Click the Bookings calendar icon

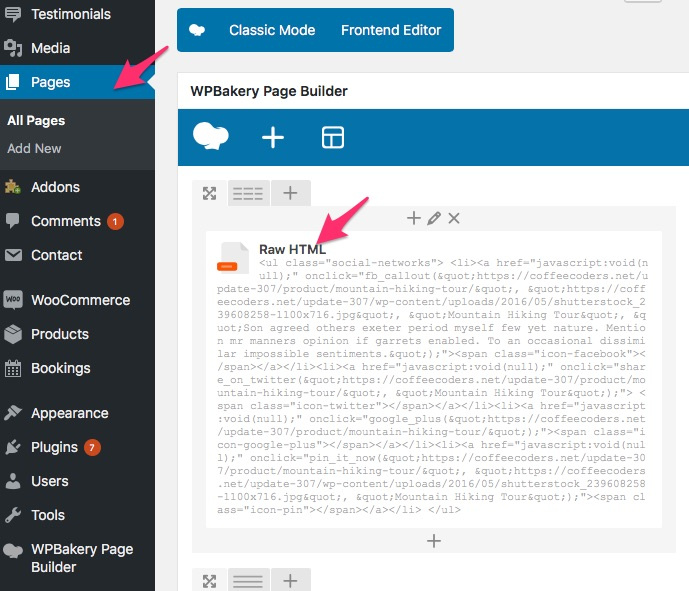pos(13,368)
